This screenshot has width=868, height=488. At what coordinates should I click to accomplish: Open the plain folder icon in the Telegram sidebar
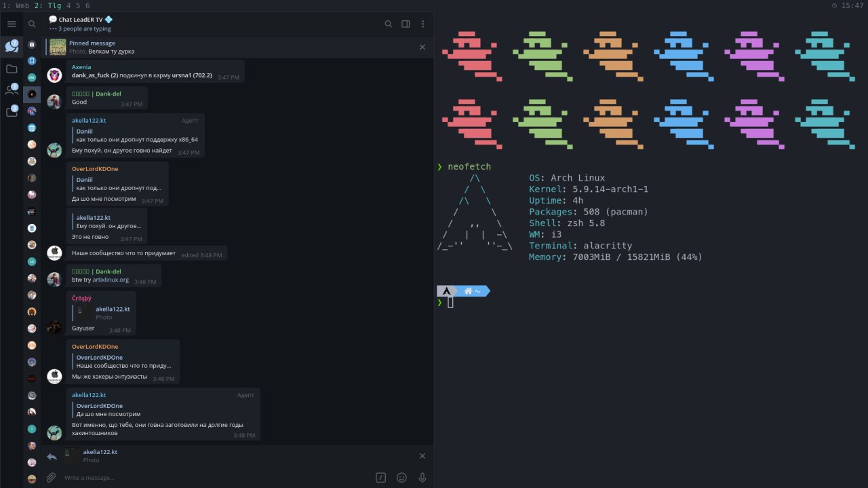coord(12,69)
